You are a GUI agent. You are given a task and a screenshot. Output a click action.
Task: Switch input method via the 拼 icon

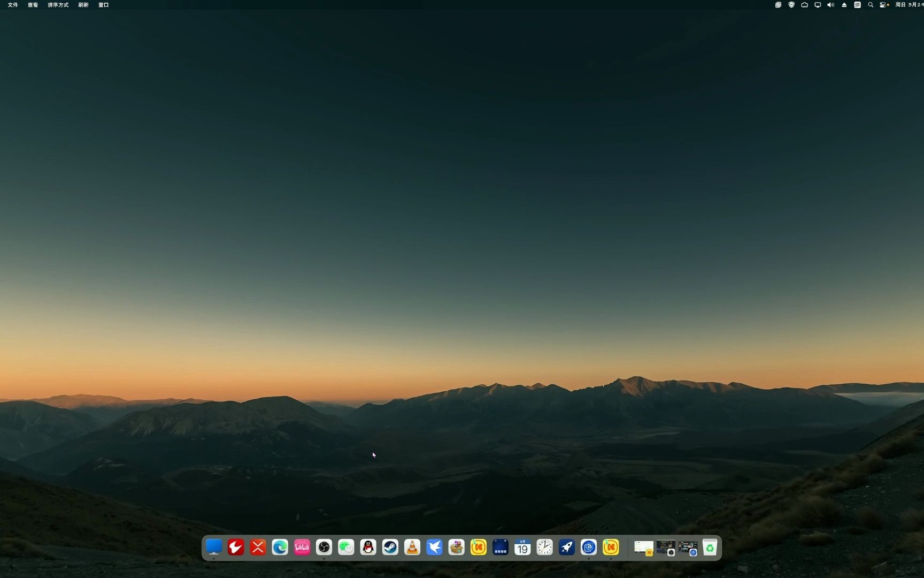tap(857, 5)
